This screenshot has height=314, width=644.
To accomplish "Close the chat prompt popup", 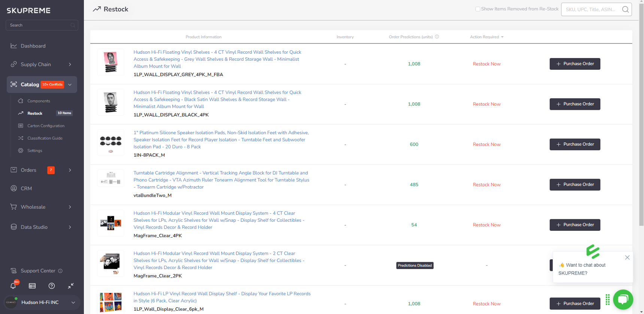I will pos(627,257).
